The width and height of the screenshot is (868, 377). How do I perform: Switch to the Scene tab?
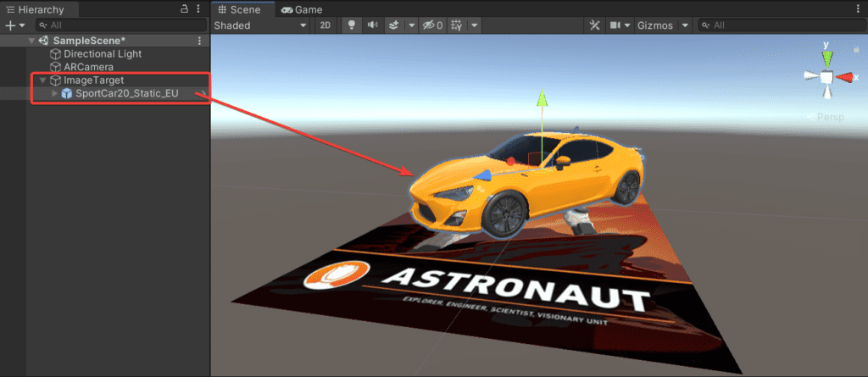pyautogui.click(x=243, y=9)
